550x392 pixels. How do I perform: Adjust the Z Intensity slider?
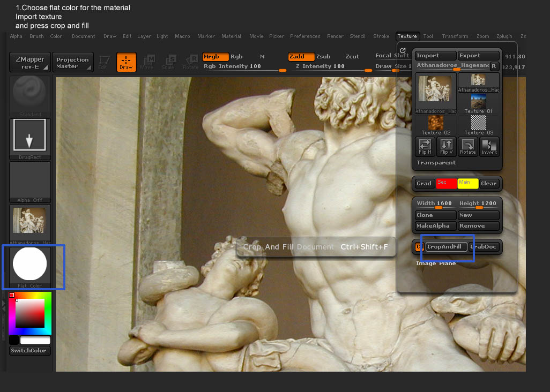(x=332, y=67)
